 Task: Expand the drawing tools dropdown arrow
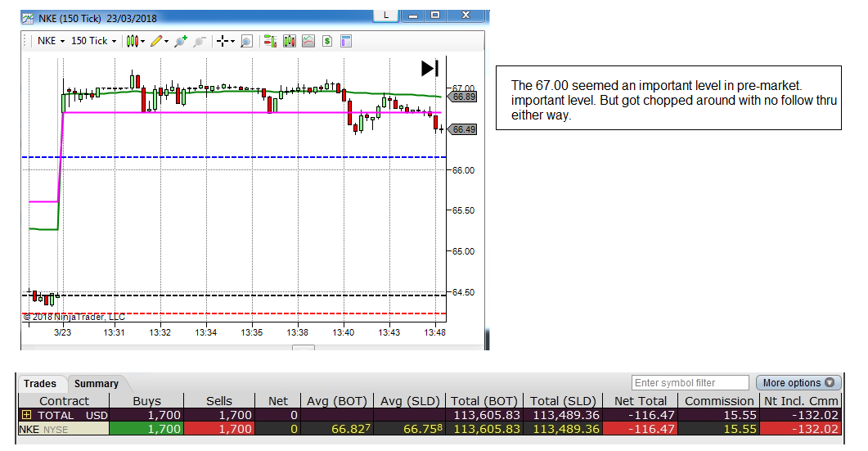point(166,42)
